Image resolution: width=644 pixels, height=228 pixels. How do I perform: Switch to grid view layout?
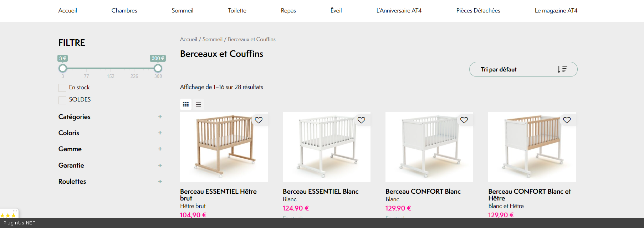click(x=186, y=104)
